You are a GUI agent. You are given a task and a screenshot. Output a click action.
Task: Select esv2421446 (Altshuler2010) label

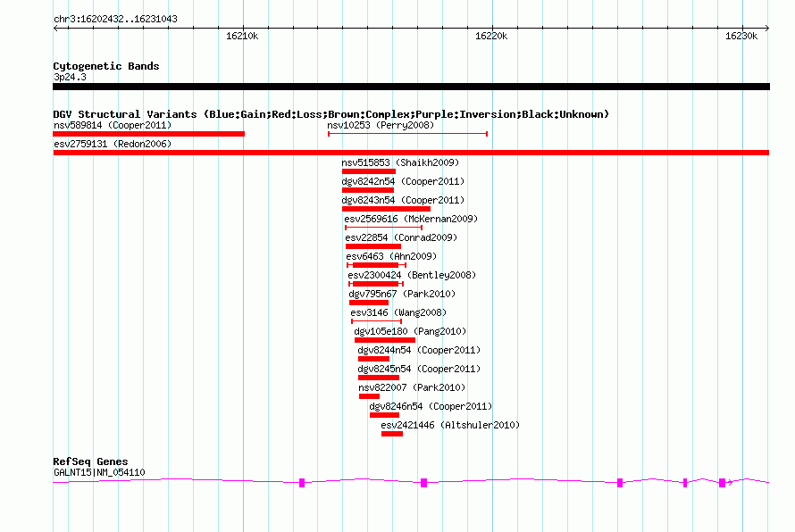pos(450,425)
